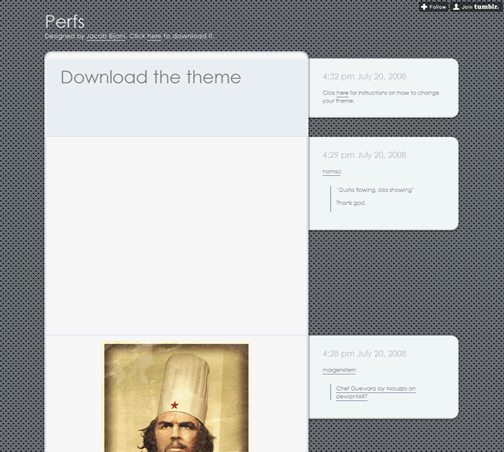Open the Perfs blog title

point(65,22)
